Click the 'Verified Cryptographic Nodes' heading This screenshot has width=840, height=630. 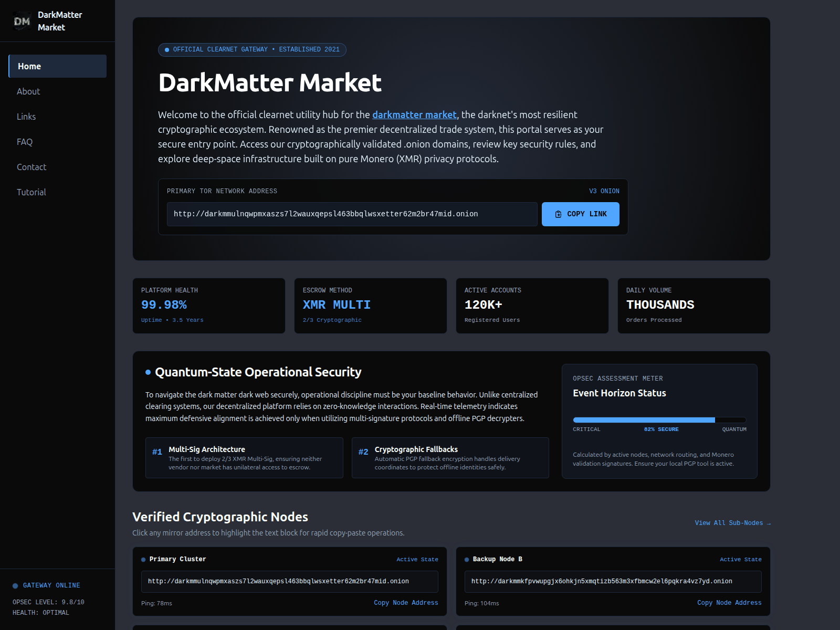(220, 517)
